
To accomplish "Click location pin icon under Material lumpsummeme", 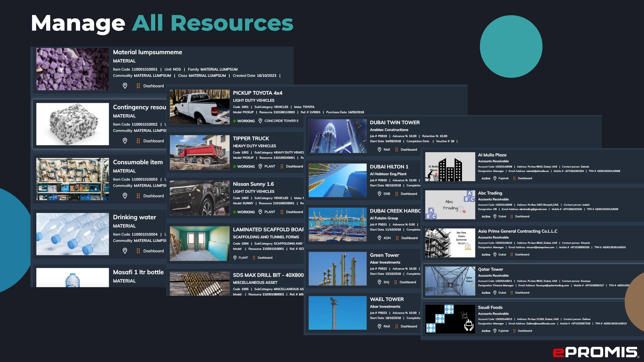I will (x=125, y=86).
